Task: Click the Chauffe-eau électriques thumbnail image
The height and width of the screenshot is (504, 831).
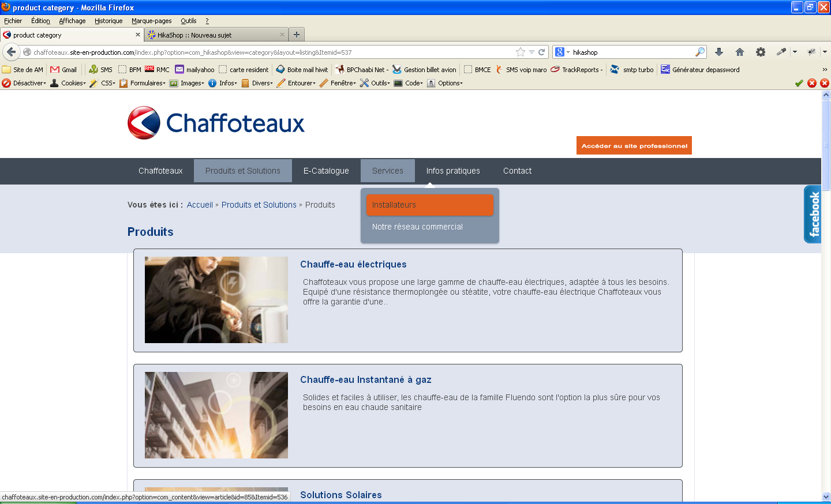Action: 216,300
